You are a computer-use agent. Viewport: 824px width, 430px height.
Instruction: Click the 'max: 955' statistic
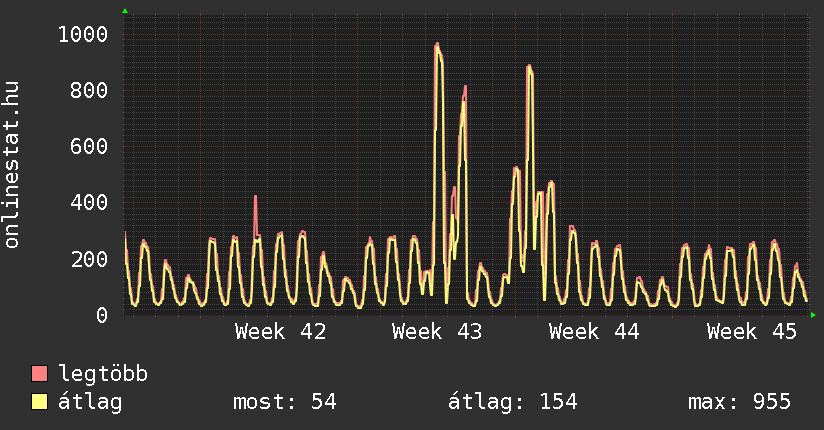pyautogui.click(x=739, y=402)
